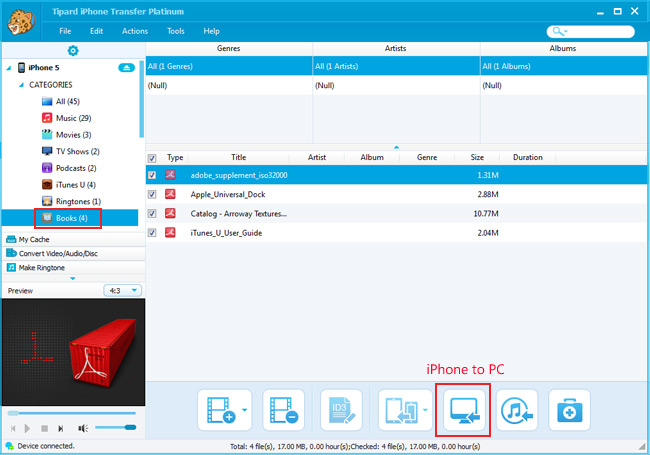Image resolution: width=650 pixels, height=455 pixels.
Task: Sort the list by the Title column
Action: [239, 157]
